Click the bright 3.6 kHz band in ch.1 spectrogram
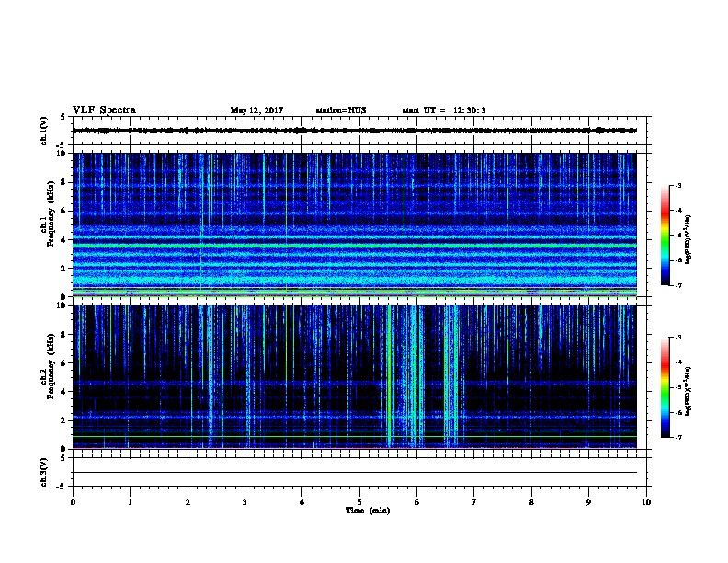Image resolution: width=728 pixels, height=563 pixels. pyautogui.click(x=355, y=246)
